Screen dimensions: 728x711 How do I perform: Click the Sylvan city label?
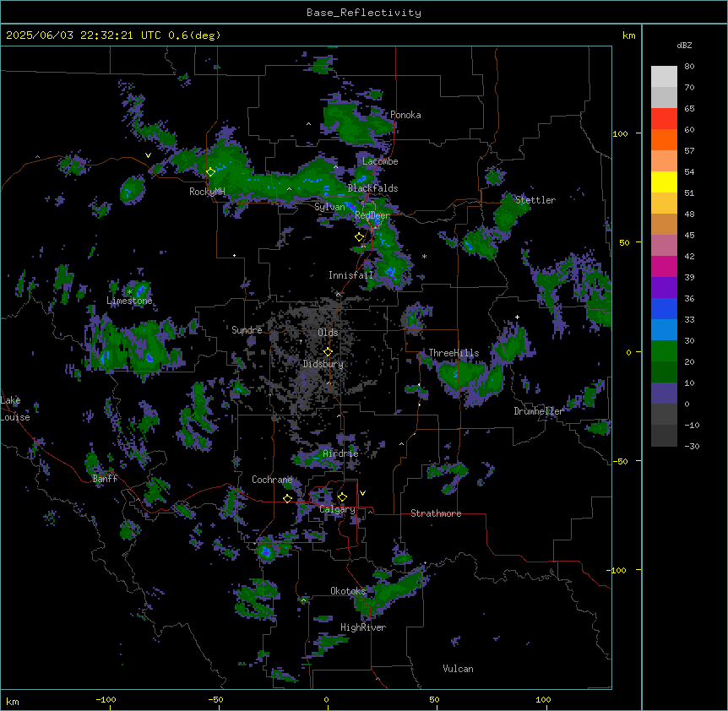coord(329,207)
